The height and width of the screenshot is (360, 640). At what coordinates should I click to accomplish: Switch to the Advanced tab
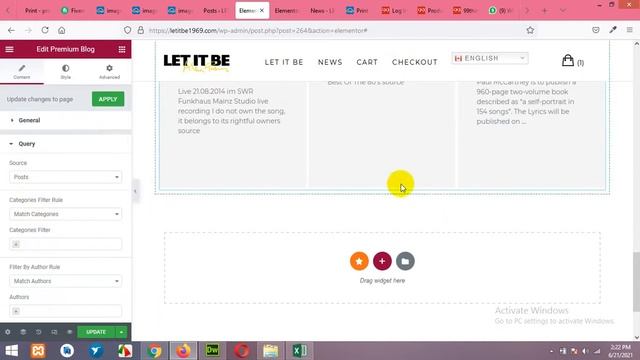click(109, 71)
